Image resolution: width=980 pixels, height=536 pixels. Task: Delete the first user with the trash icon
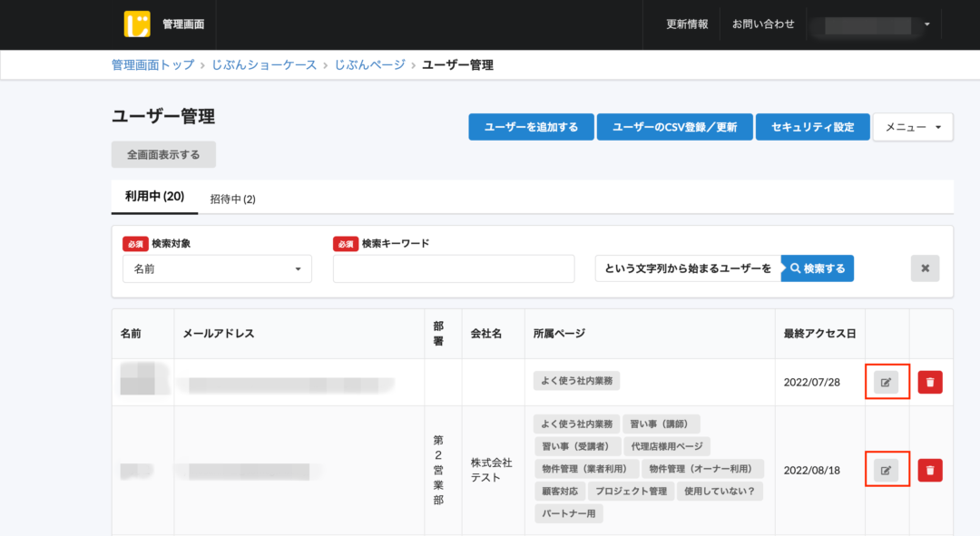click(929, 381)
